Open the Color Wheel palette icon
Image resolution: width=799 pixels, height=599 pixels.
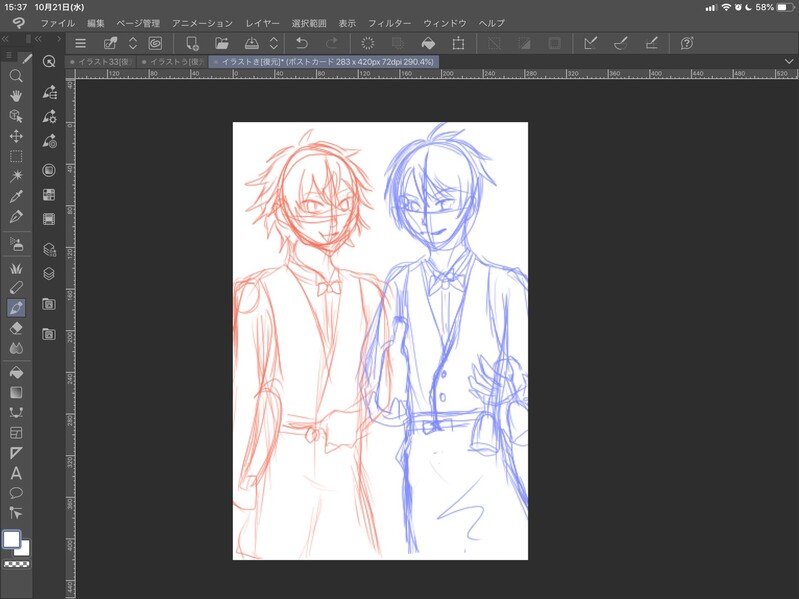pos(49,170)
